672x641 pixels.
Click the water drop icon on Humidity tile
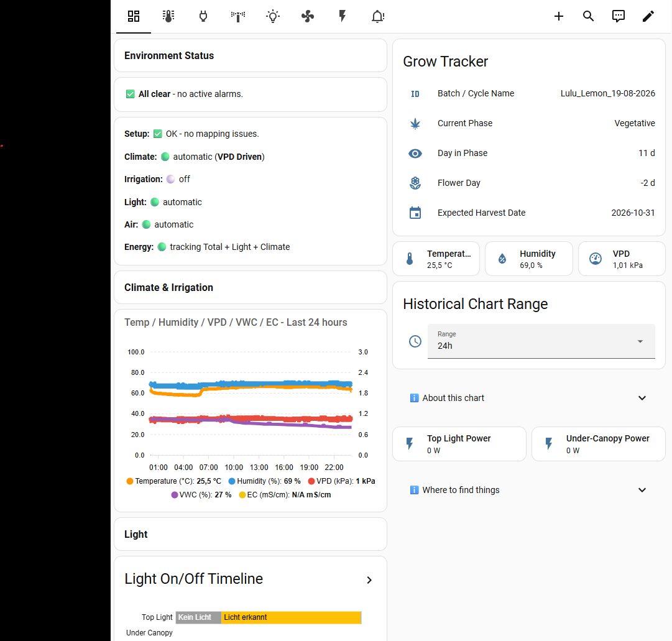tap(502, 259)
